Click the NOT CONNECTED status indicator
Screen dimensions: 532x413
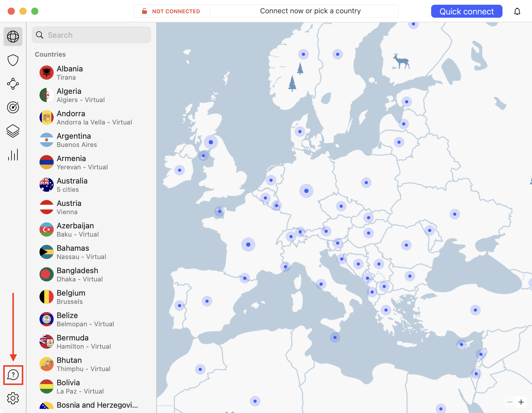point(172,12)
